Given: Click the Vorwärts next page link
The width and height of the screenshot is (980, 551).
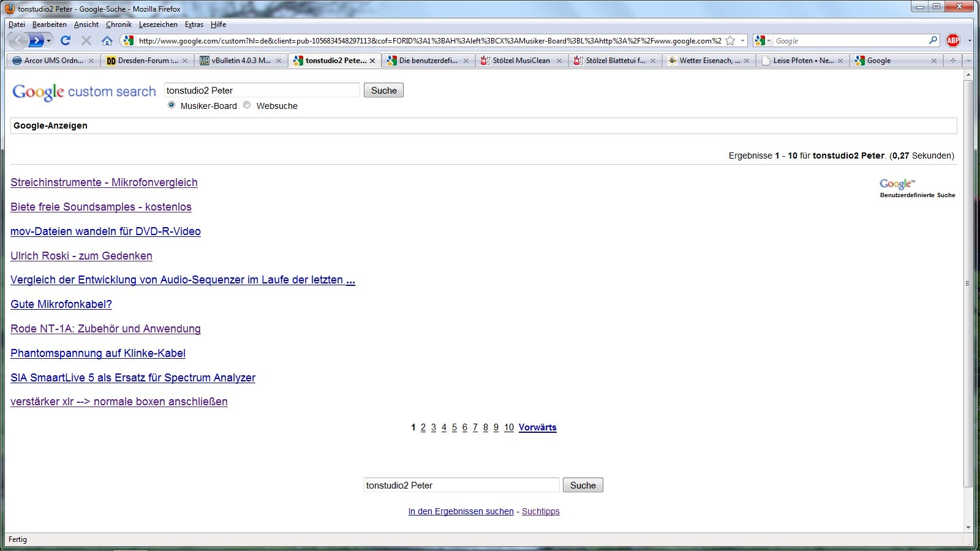Looking at the screenshot, I should pyautogui.click(x=538, y=427).
